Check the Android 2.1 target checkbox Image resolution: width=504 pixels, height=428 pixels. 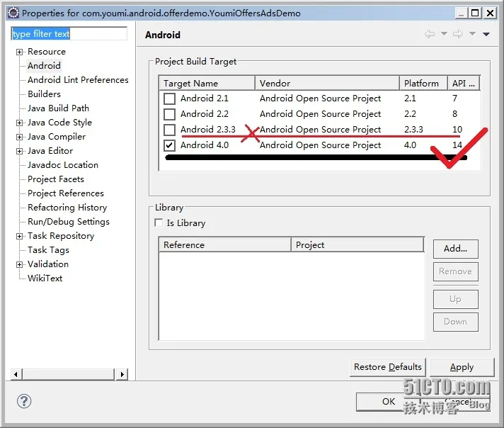[169, 98]
